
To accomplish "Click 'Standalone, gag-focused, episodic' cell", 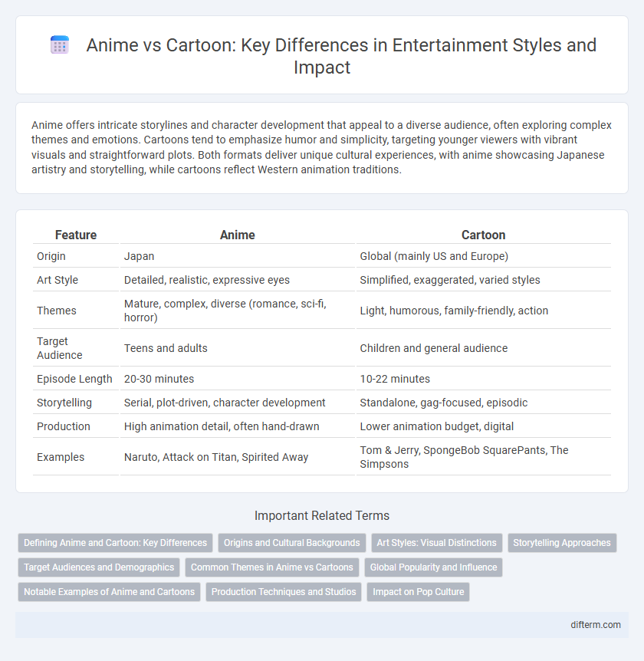I will [x=484, y=403].
